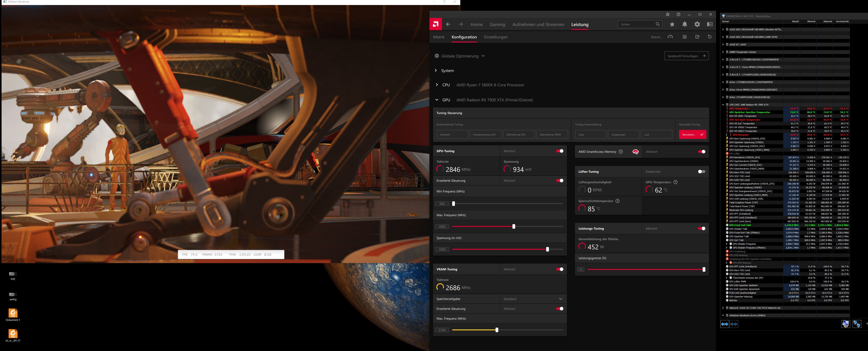
Task: Disable AMD SmartAccess Memory switch
Action: click(x=702, y=152)
